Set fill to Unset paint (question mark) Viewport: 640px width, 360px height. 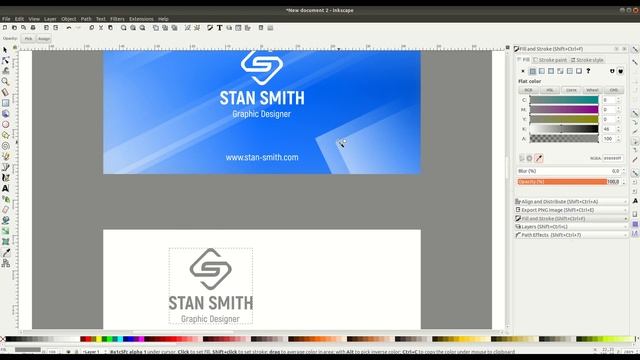click(x=588, y=71)
